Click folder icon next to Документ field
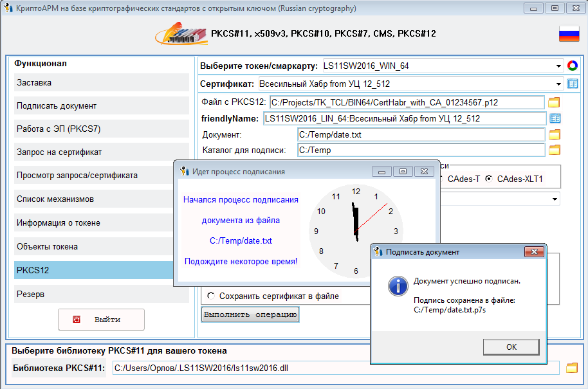The image size is (588, 389). [554, 134]
